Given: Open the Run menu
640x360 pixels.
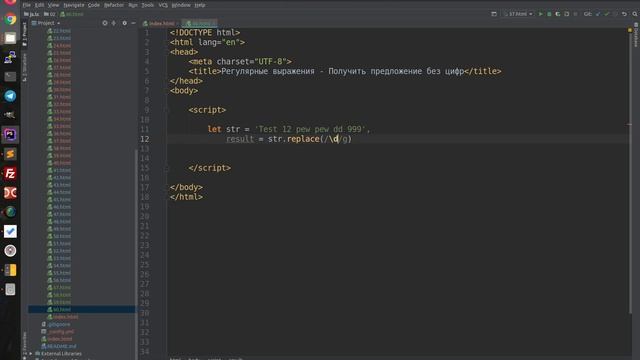Looking at the screenshot, I should [x=133, y=5].
